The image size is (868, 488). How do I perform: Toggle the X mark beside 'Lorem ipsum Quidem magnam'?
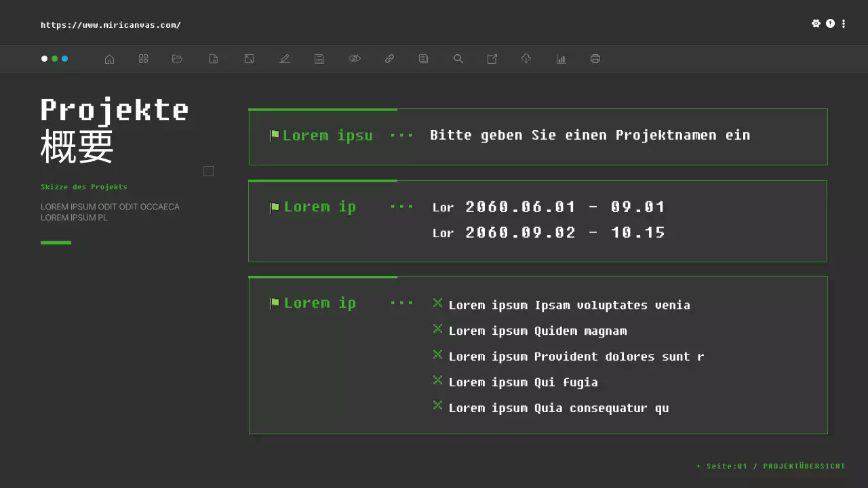point(437,329)
